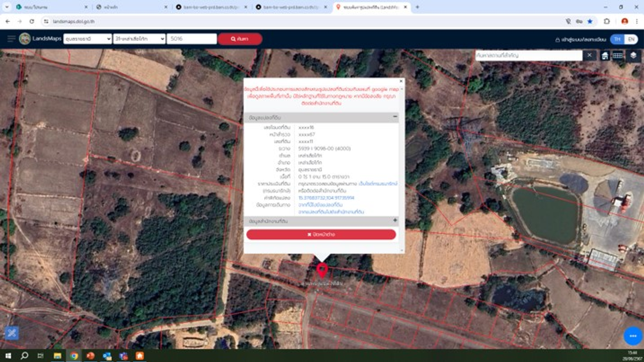This screenshot has height=362, width=644.
Task: Open the LandsMaps hamburger menu
Action: [x=11, y=39]
